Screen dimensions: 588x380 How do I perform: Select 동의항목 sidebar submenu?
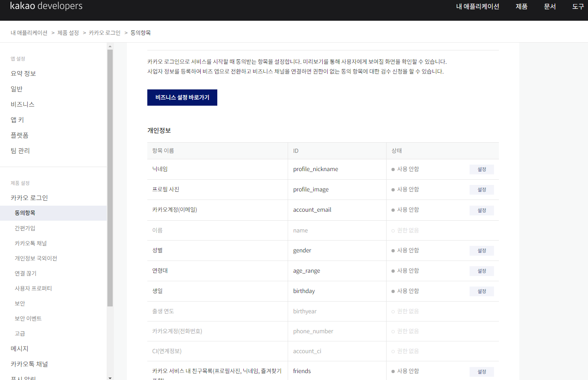[x=53, y=213]
